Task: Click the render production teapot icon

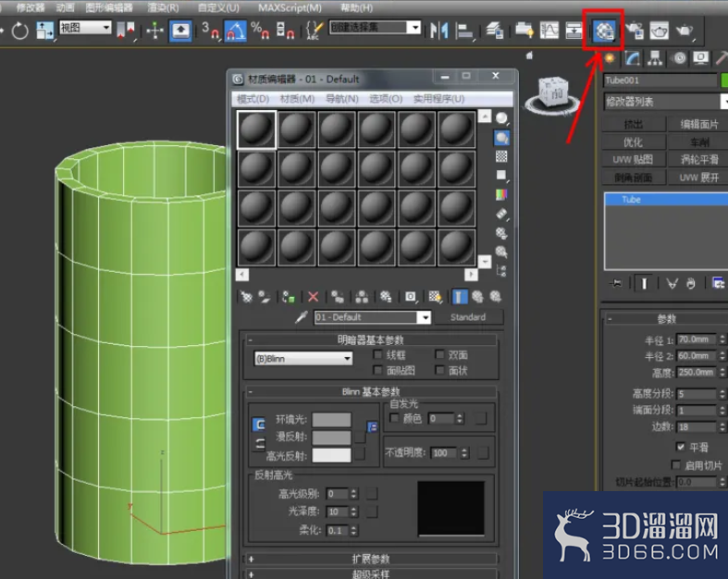Action: [x=685, y=31]
